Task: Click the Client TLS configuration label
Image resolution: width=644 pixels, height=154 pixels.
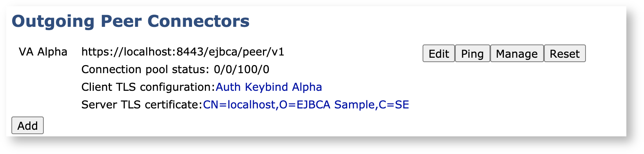Action: click(148, 87)
